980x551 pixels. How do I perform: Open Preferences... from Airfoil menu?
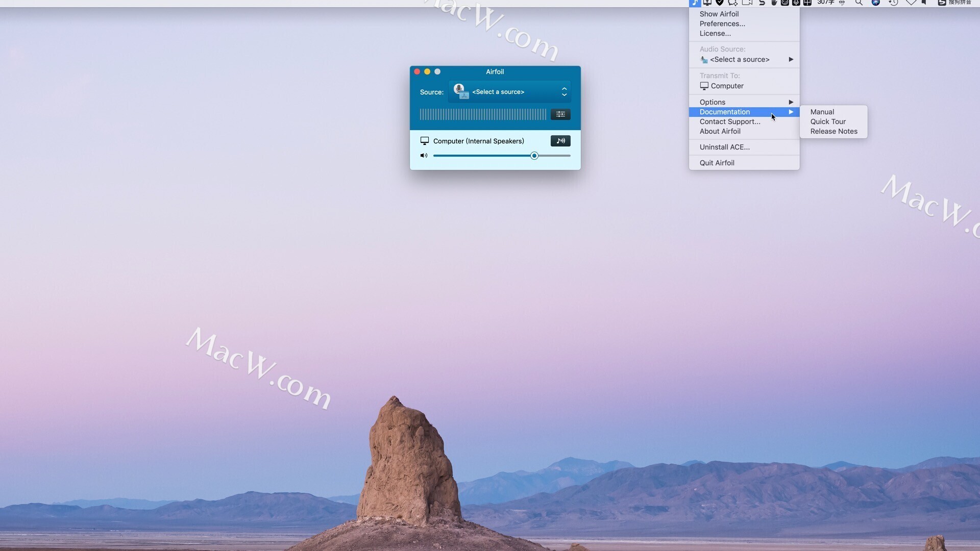pos(744,23)
